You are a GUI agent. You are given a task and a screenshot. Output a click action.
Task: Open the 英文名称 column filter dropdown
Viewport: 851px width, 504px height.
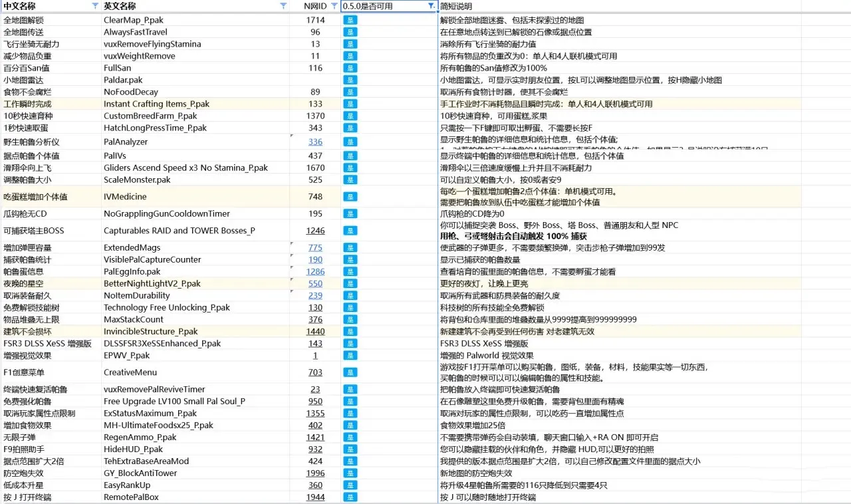coord(284,5)
